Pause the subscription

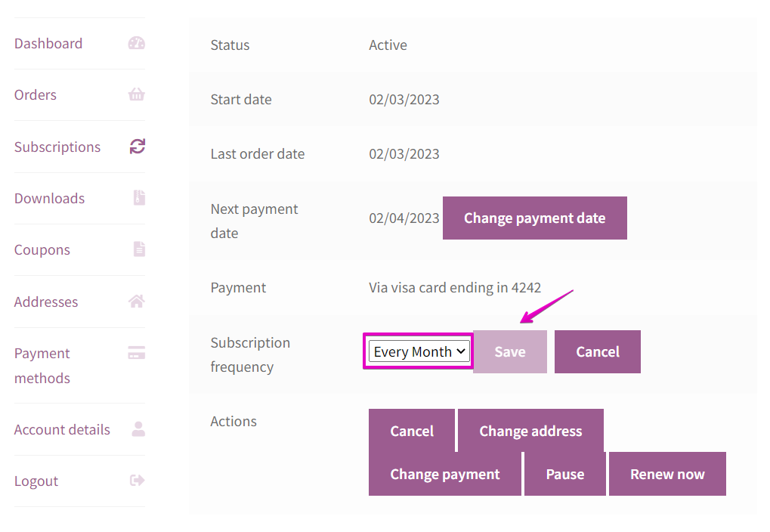pos(565,474)
